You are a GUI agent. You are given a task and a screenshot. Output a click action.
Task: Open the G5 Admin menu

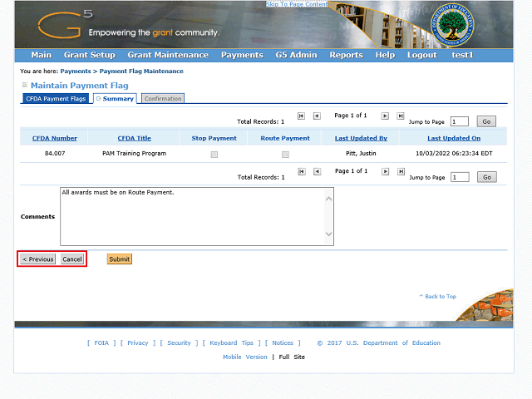296,55
